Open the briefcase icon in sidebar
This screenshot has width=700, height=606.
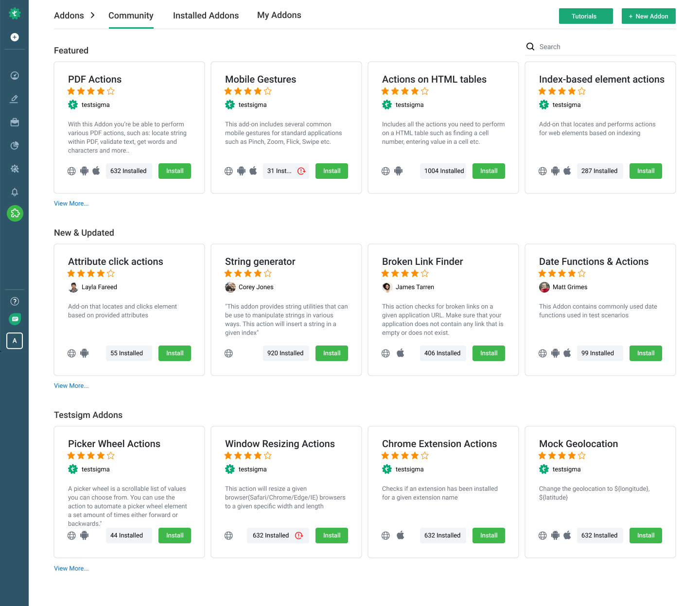(x=15, y=122)
